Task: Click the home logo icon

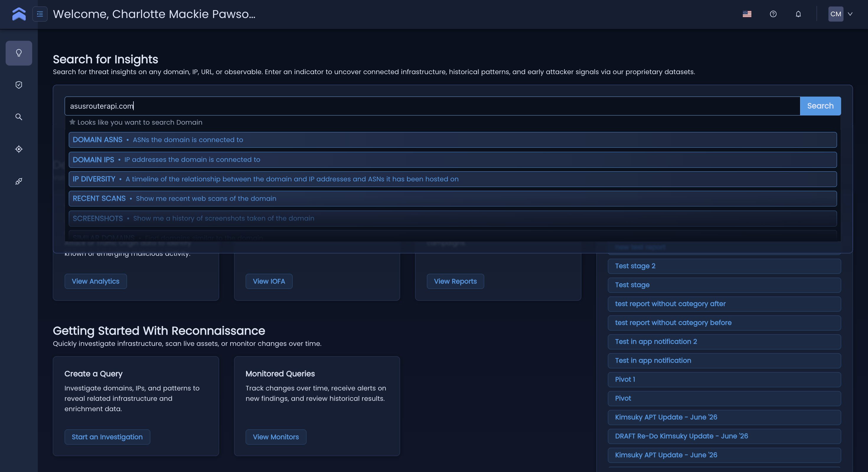Action: point(19,14)
